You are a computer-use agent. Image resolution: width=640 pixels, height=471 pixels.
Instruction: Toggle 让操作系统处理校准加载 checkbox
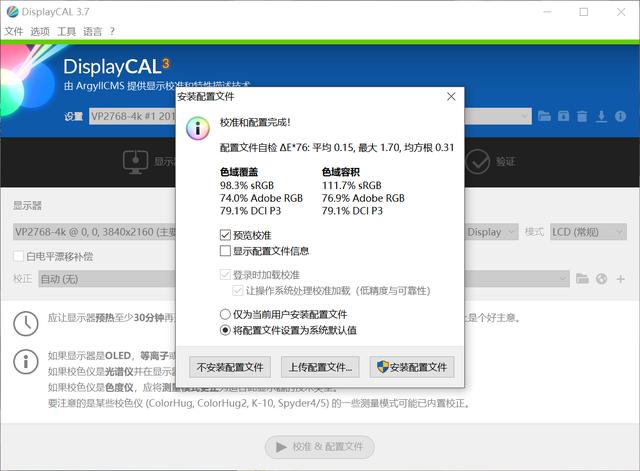[x=238, y=291]
